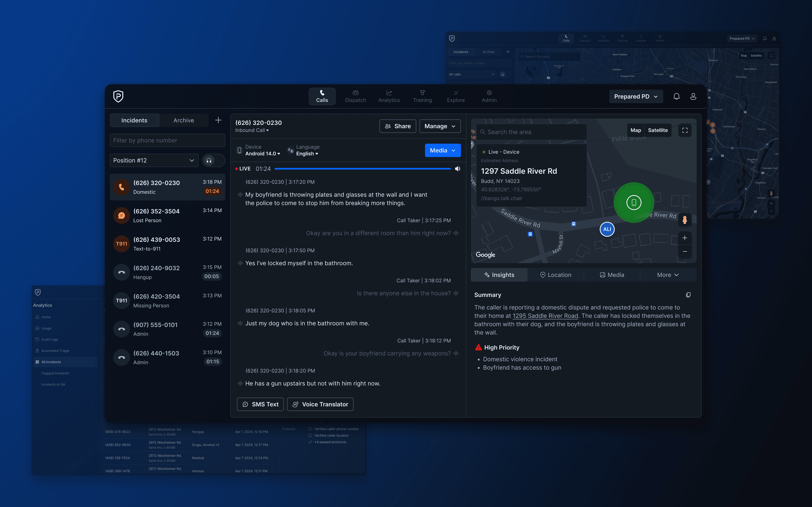Switch map to Satellite view
The height and width of the screenshot is (507, 812).
coord(658,130)
